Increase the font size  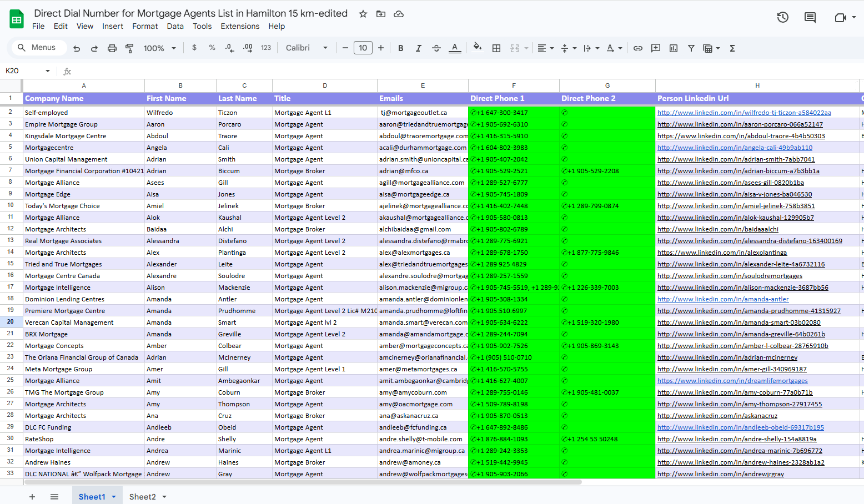coord(381,48)
